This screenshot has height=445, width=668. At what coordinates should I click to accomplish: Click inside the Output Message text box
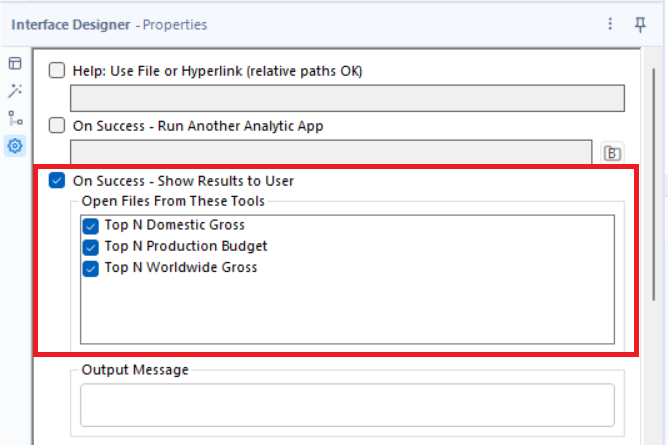click(347, 405)
